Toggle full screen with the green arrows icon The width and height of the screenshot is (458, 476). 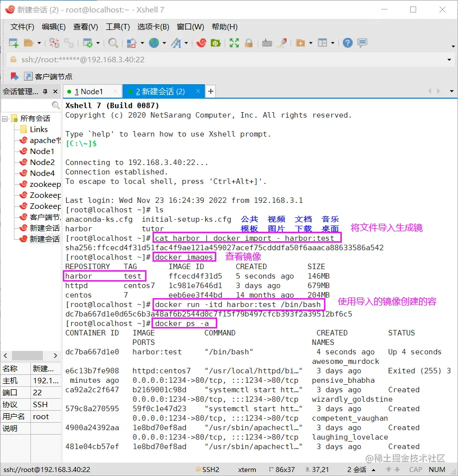pyautogui.click(x=234, y=43)
